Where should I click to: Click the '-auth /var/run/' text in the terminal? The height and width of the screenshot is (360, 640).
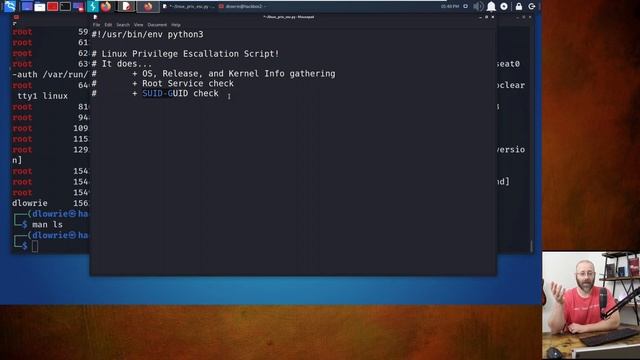pyautogui.click(x=50, y=75)
